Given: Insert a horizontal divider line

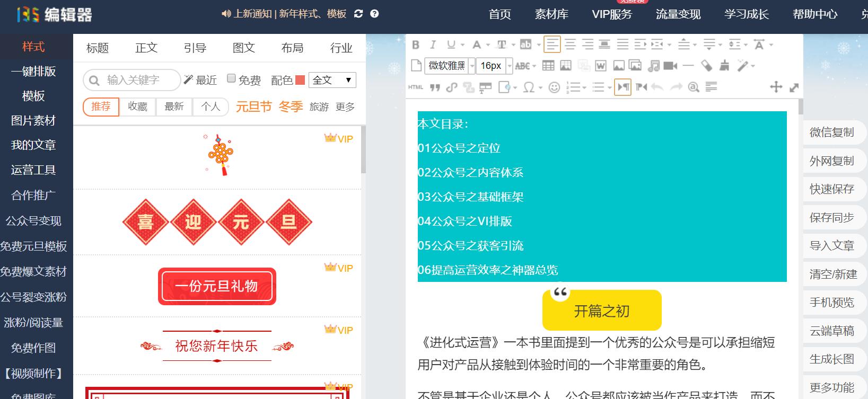Looking at the screenshot, I should click(x=688, y=66).
